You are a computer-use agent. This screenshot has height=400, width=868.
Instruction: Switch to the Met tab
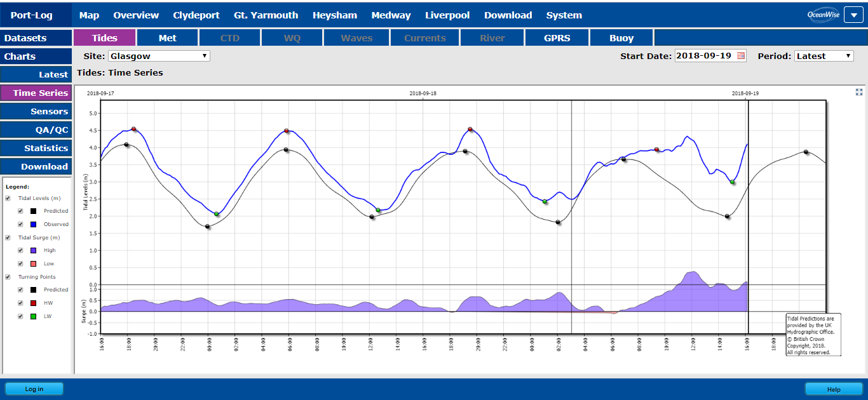[x=168, y=38]
